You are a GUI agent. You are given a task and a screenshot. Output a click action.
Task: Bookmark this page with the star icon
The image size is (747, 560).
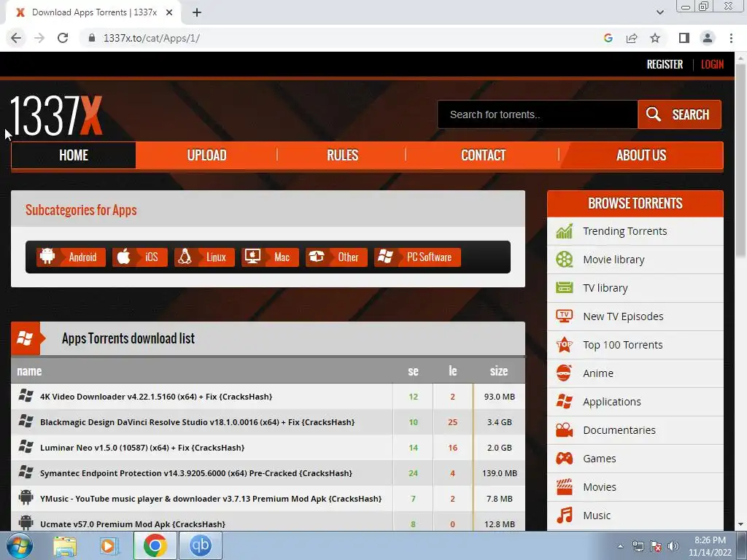click(656, 38)
